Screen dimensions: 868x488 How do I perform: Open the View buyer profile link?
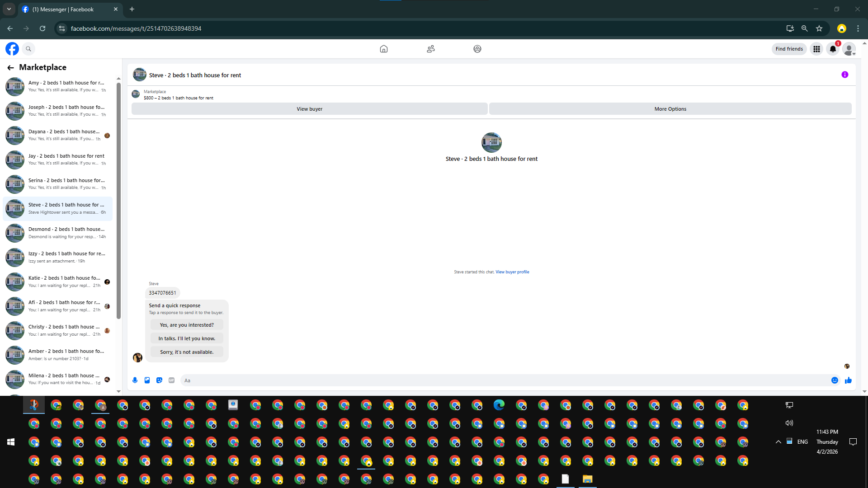(x=512, y=272)
